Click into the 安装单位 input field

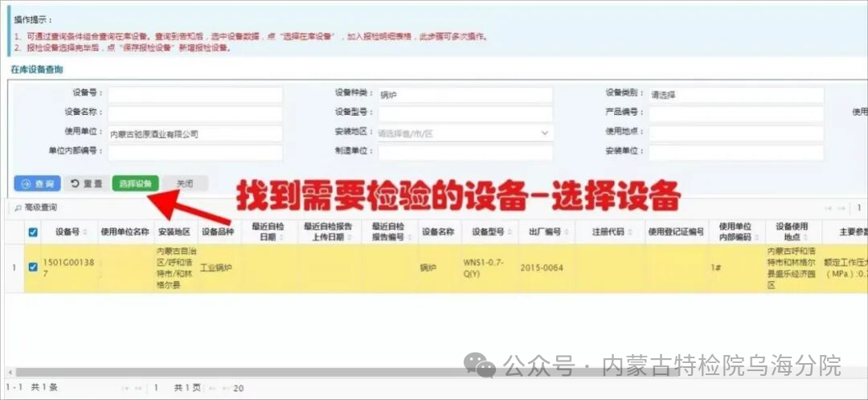click(736, 153)
